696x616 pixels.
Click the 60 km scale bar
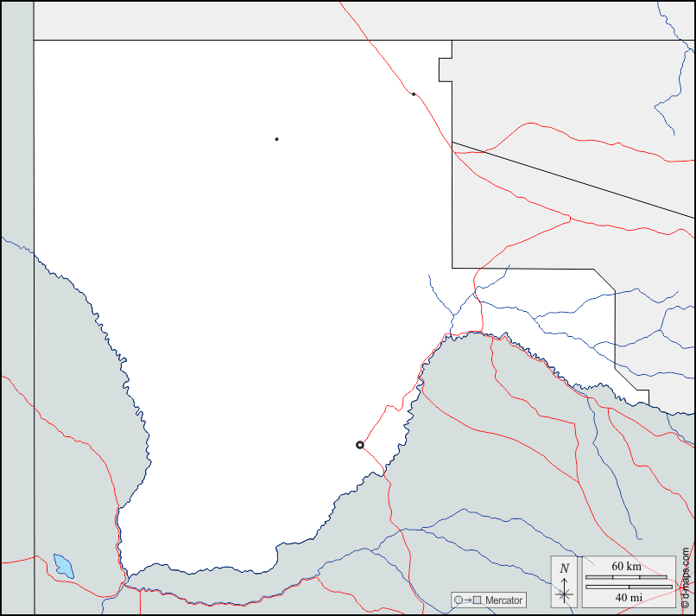626,576
